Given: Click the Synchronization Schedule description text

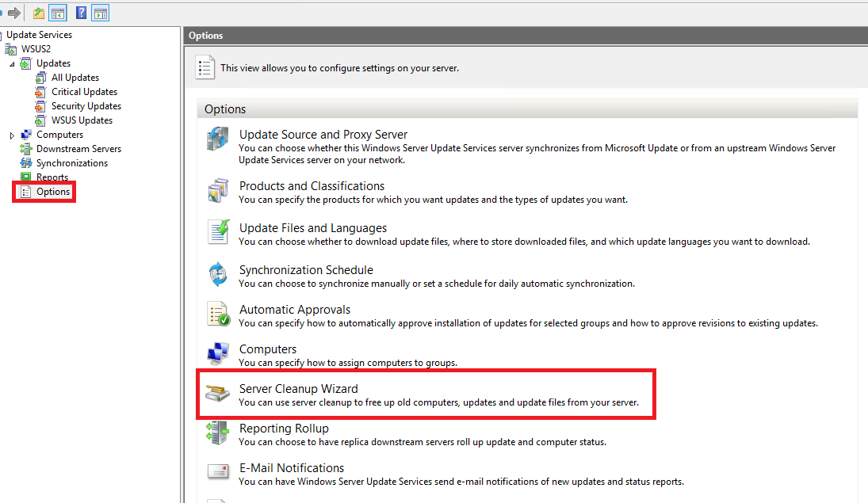Looking at the screenshot, I should pos(437,284).
